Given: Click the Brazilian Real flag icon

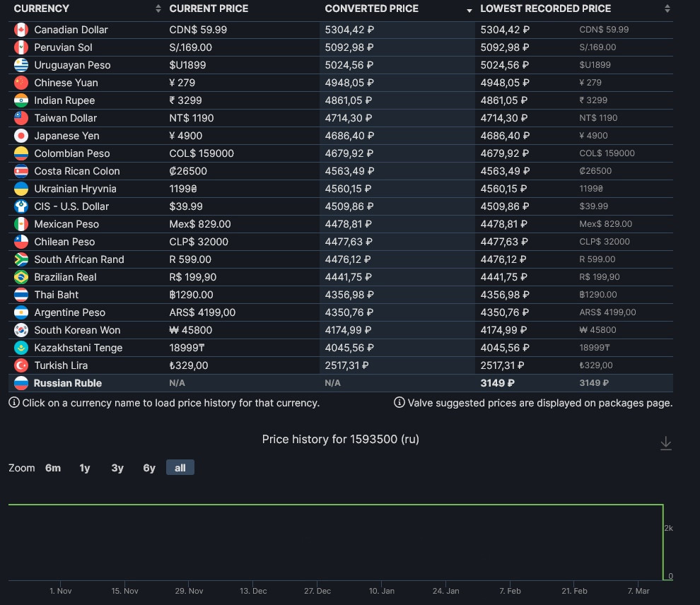Looking at the screenshot, I should [21, 277].
